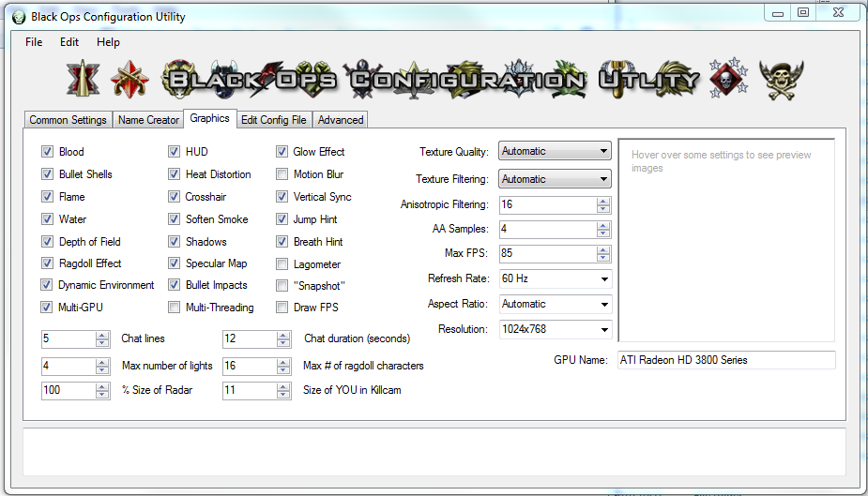Open the Refresh Rate dropdown
Screen dimensions: 868x496
click(555, 278)
